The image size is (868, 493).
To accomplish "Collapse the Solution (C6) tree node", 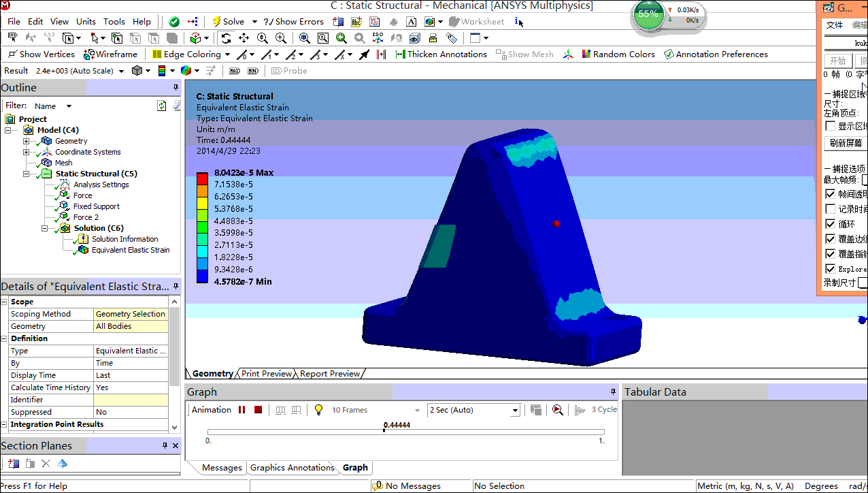I will pos(45,228).
